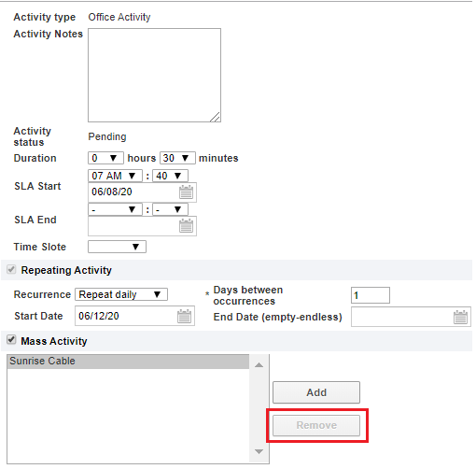Open the SLA End calendar picker
Viewport: 476px width, 469px height.
coord(186,226)
